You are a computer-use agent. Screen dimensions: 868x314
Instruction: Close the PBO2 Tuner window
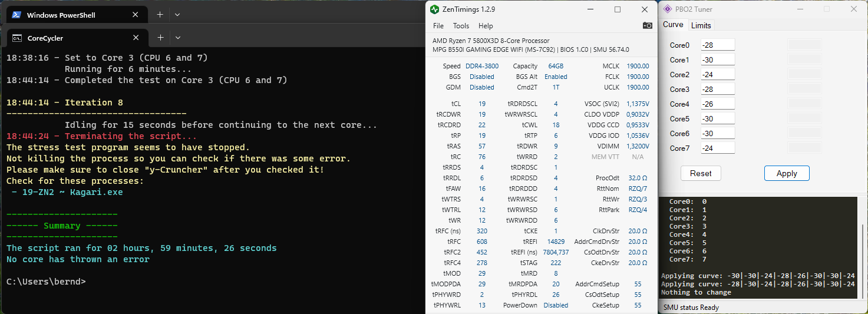[854, 9]
